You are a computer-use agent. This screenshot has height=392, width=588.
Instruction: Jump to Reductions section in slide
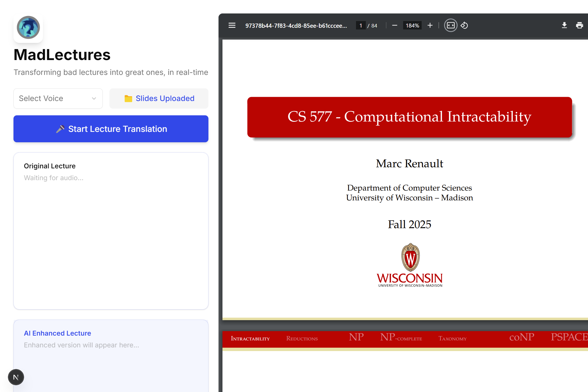(302, 339)
